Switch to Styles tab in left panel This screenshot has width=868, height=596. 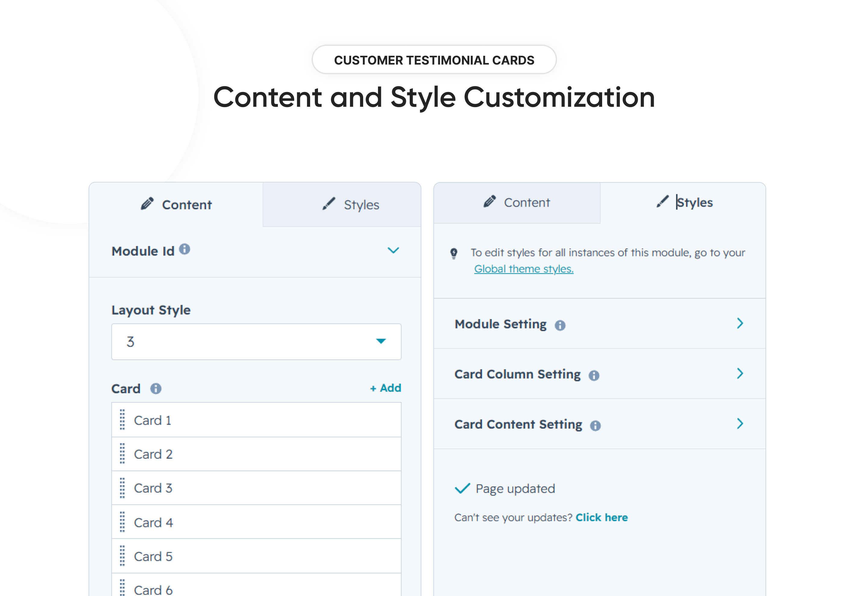[x=342, y=204]
